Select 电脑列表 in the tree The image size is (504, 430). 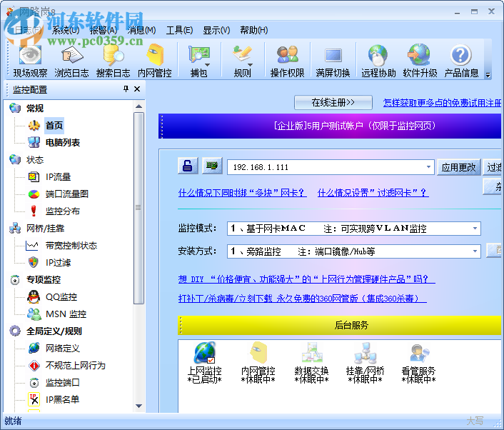point(62,142)
